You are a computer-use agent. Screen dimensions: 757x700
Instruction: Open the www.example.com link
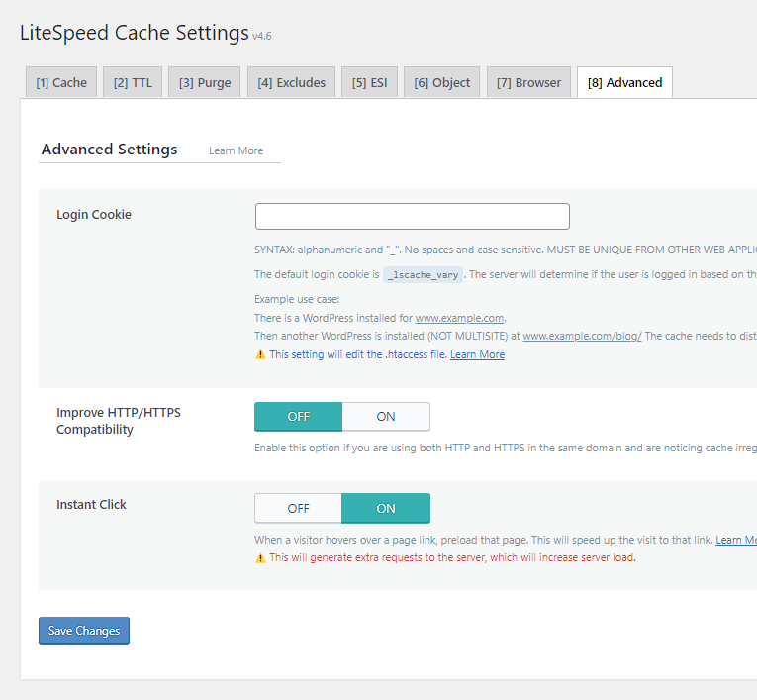459,318
